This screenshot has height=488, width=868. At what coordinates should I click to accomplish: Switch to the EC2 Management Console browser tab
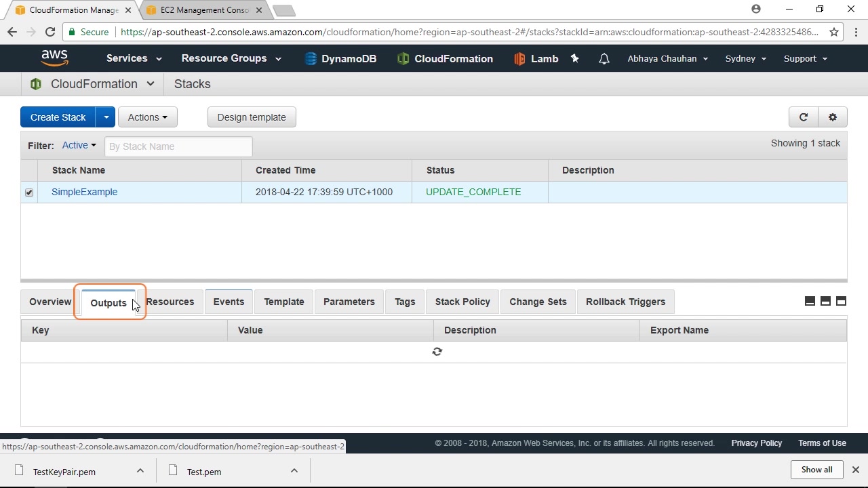[205, 10]
